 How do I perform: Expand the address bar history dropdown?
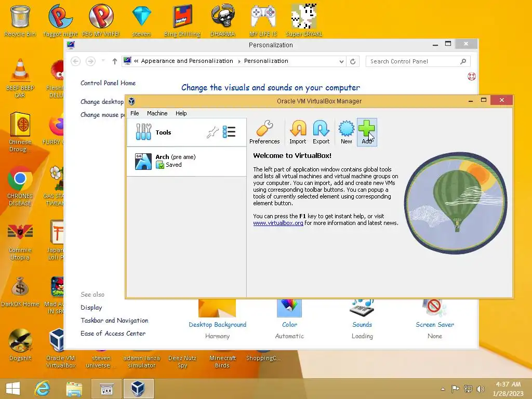[x=341, y=61]
